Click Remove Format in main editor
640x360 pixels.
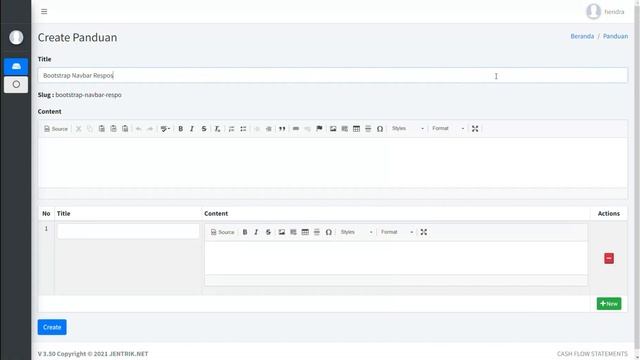click(218, 129)
